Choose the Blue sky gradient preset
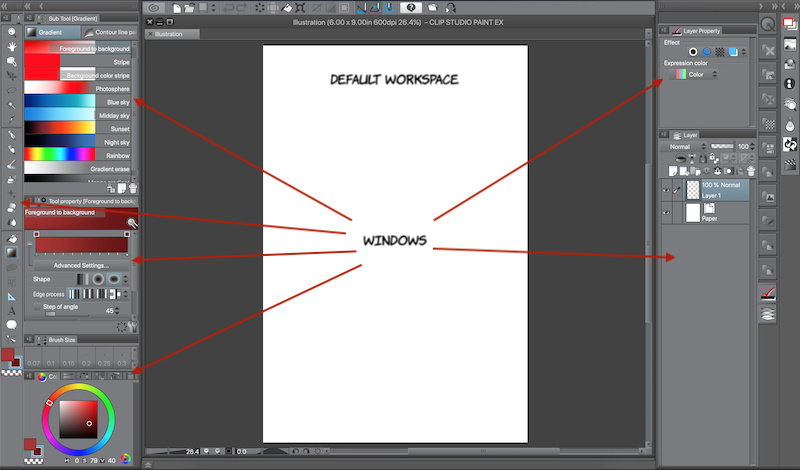 (78, 102)
